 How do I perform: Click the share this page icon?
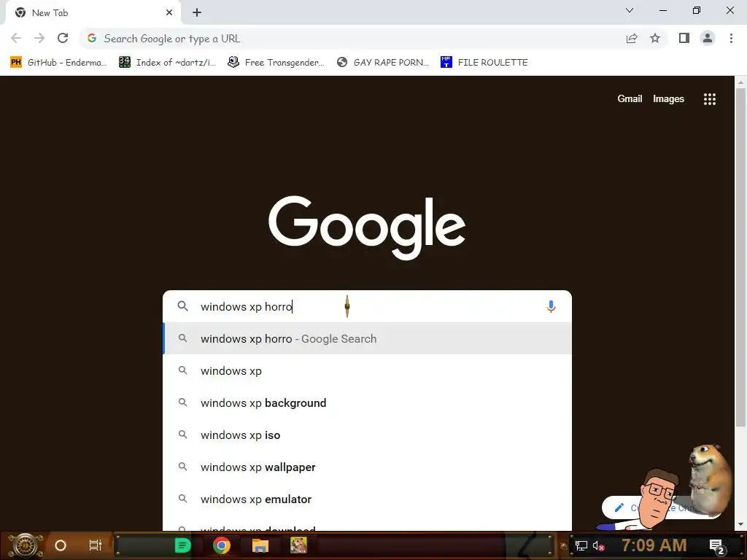[632, 39]
